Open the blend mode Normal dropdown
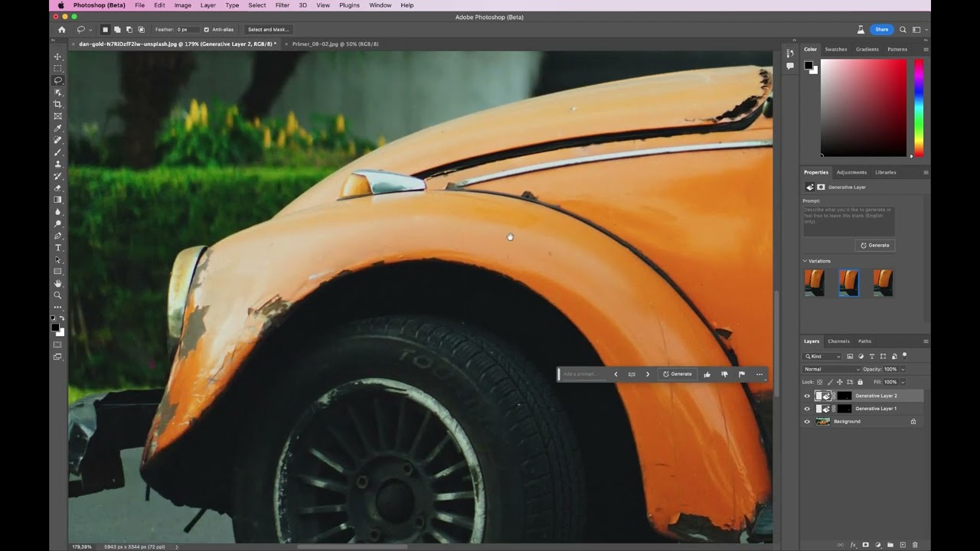The height and width of the screenshot is (551, 980). point(831,369)
